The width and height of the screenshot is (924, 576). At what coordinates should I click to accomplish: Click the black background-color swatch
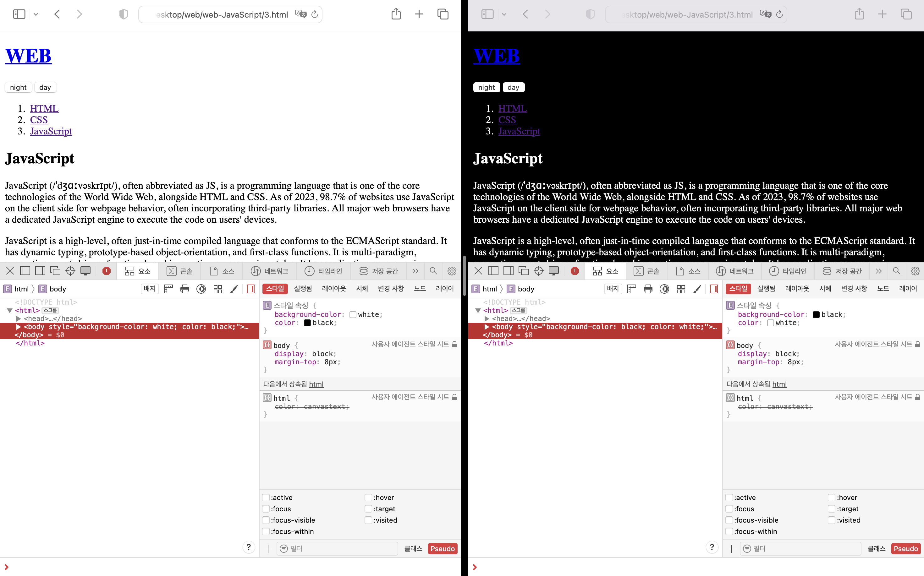click(816, 314)
